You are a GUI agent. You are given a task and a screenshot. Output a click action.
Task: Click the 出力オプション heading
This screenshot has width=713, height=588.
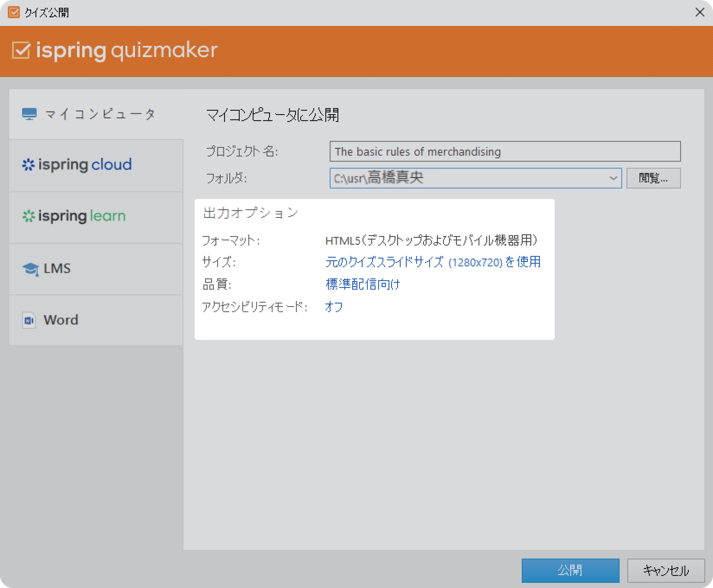[251, 213]
